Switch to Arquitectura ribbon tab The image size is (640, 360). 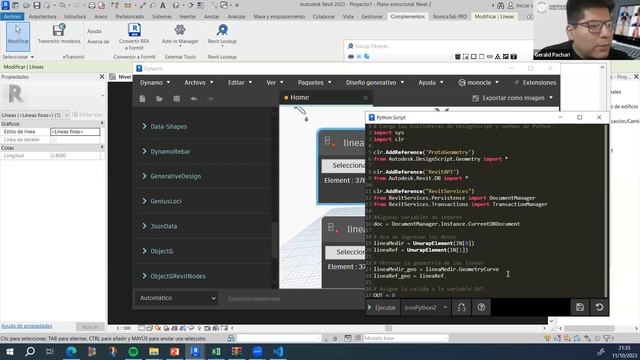coord(42,17)
